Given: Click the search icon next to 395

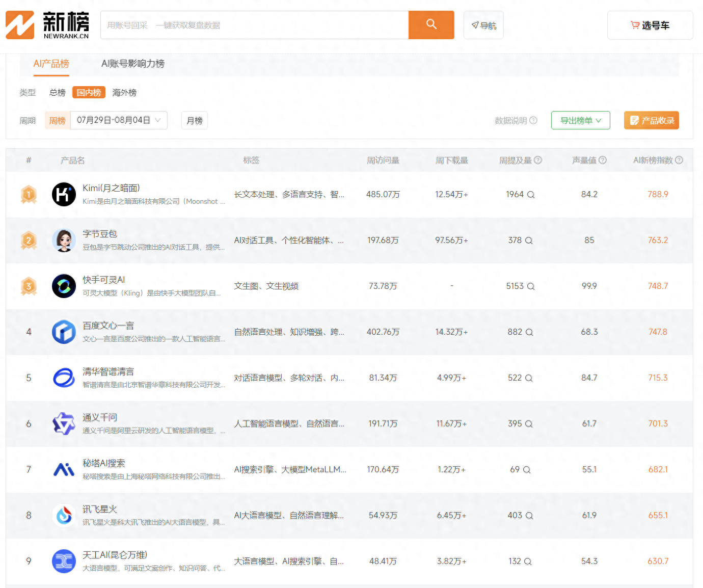Looking at the screenshot, I should pos(529,424).
